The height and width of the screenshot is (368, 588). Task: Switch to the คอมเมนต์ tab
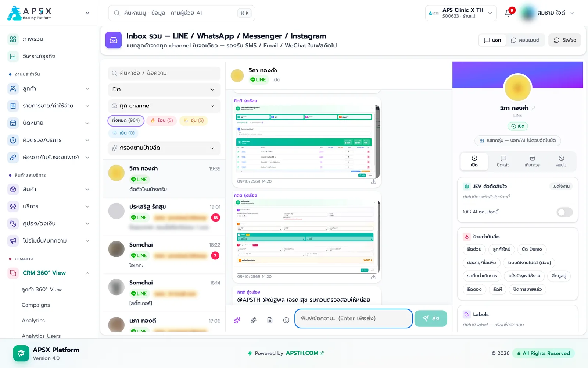(525, 40)
